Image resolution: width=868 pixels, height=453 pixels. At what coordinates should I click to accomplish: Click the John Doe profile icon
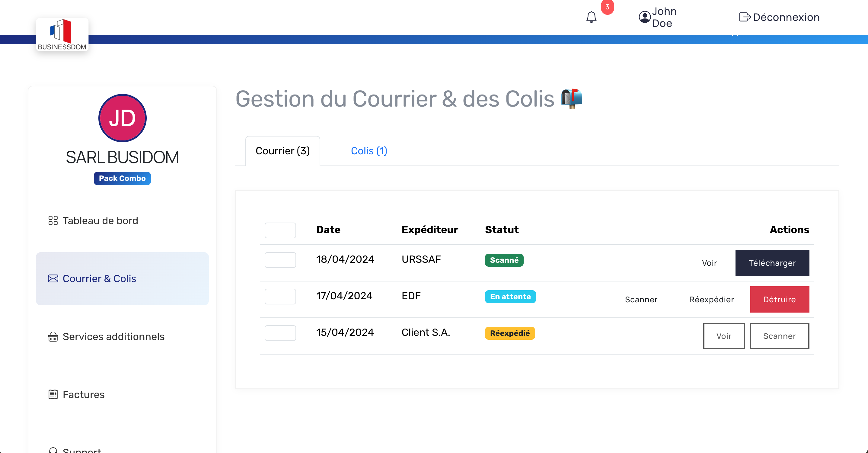[644, 17]
